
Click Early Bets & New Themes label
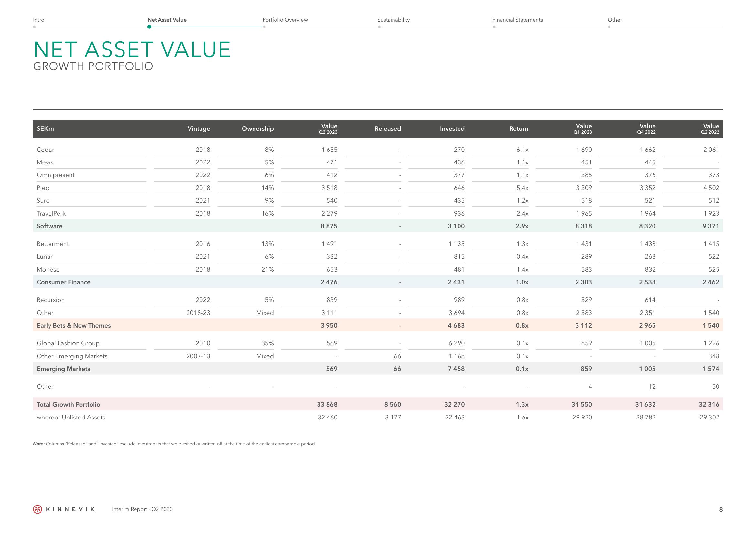(74, 325)
